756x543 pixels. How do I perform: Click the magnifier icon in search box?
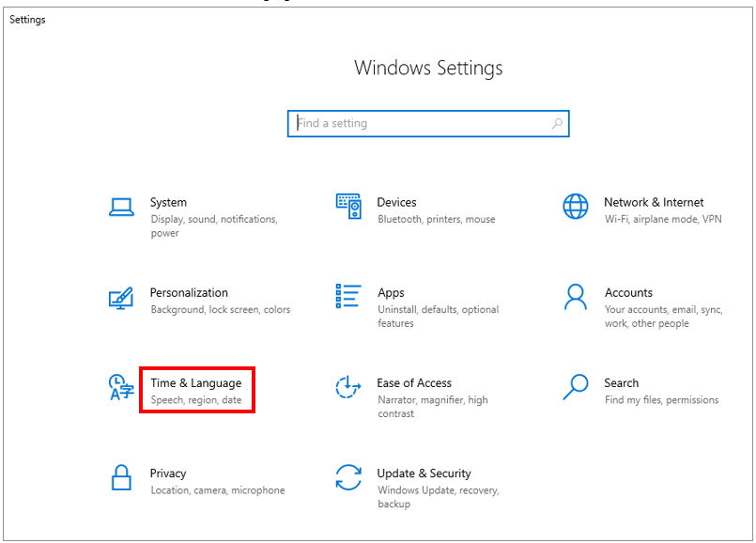tap(556, 123)
